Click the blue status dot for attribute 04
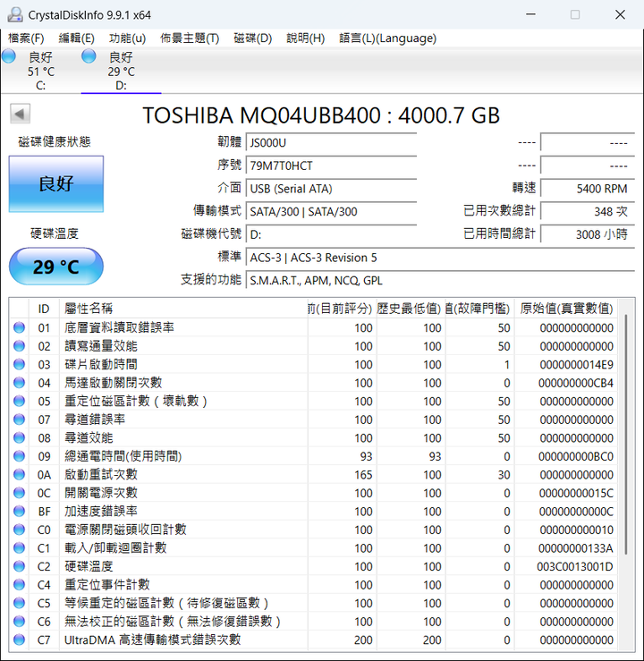 pos(19,382)
